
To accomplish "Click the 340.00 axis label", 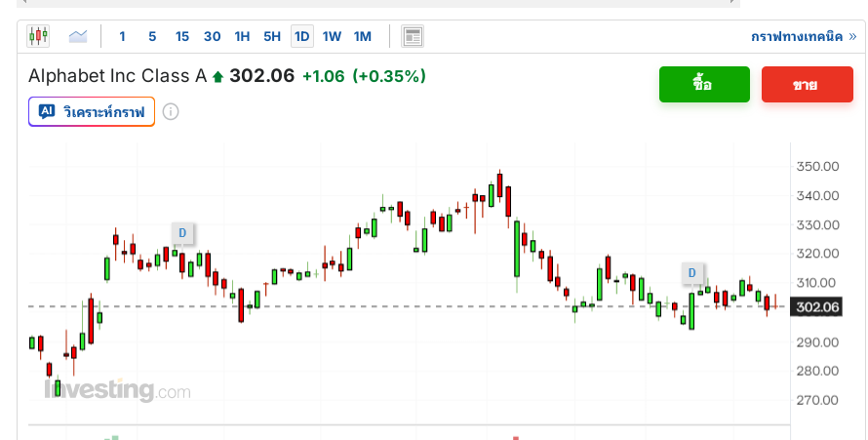I will point(817,196).
